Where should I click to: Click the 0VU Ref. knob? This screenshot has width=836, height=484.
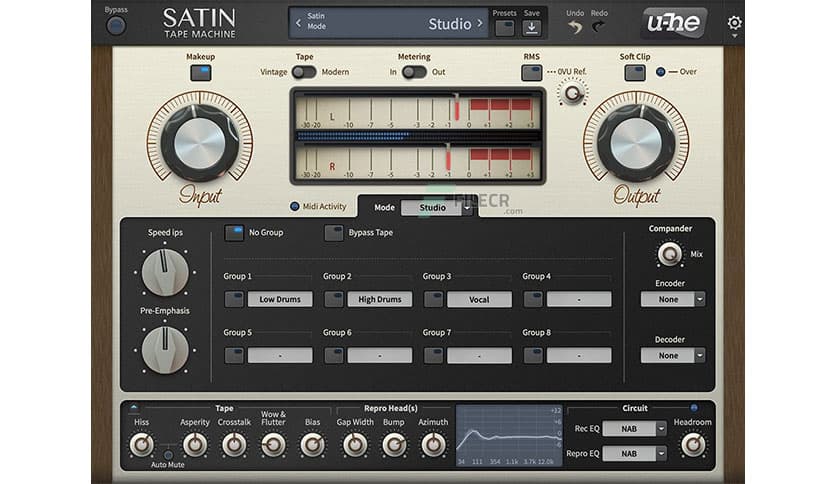pos(573,93)
